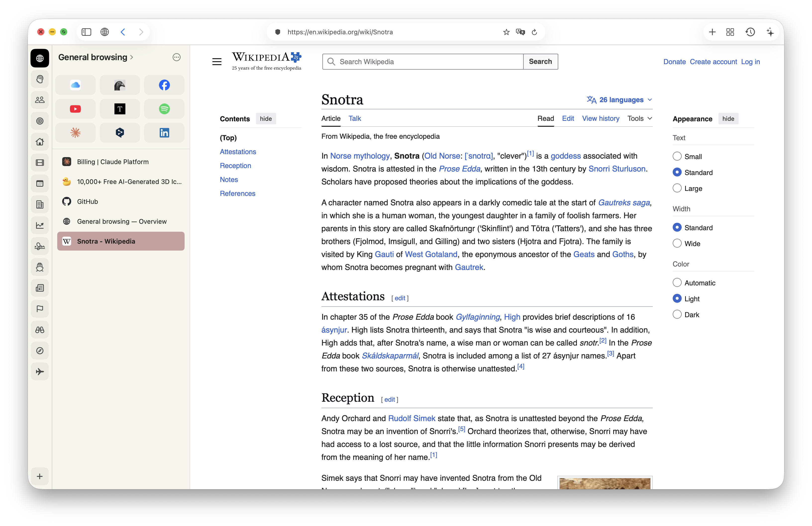
Task: Open the Facebook shortcut tile
Action: tap(164, 85)
